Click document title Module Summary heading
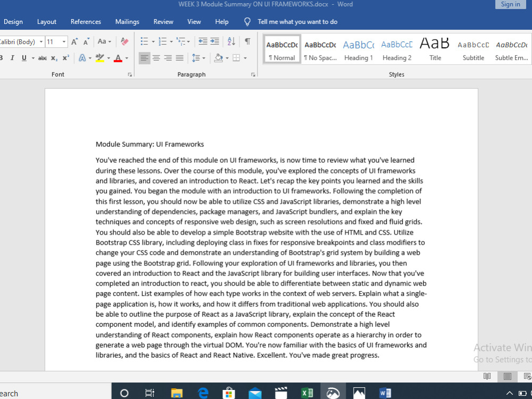 (x=149, y=145)
